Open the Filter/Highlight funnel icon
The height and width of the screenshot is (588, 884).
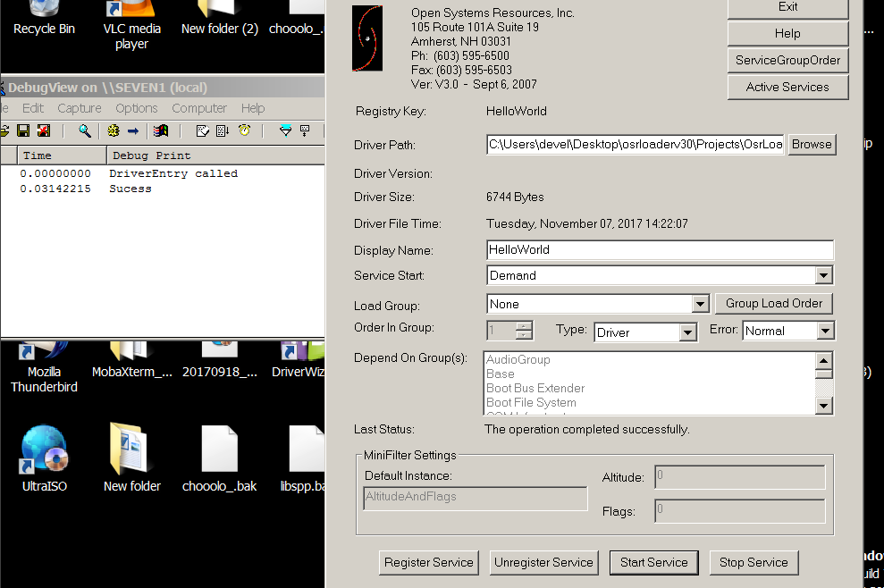(285, 131)
